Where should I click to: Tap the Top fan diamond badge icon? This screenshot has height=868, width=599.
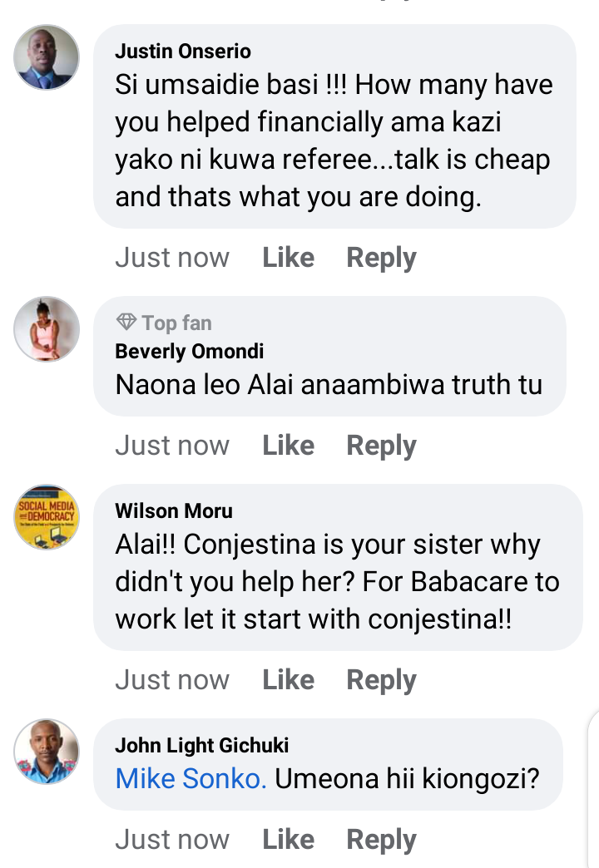[126, 323]
